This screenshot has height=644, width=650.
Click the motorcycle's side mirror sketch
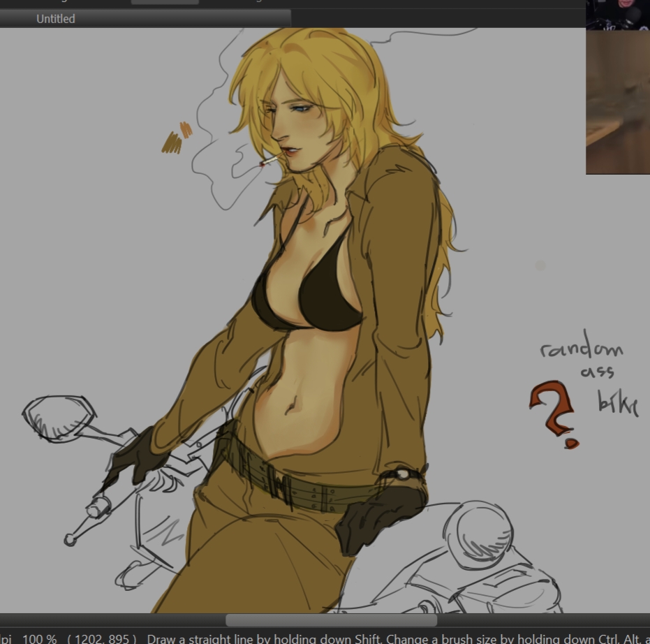pyautogui.click(x=59, y=417)
